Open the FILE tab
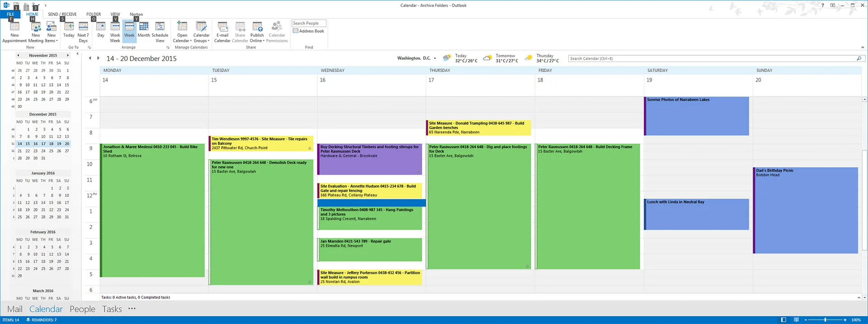Screen dimensions: 868x324 [10, 14]
